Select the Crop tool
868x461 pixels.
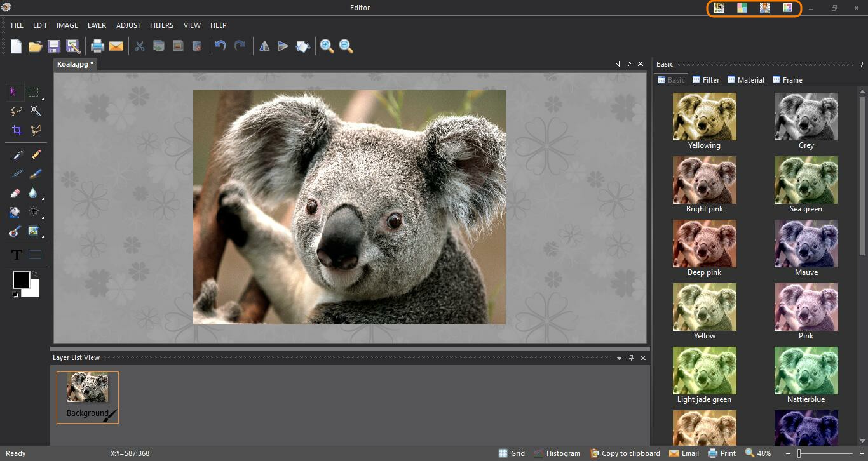click(17, 130)
